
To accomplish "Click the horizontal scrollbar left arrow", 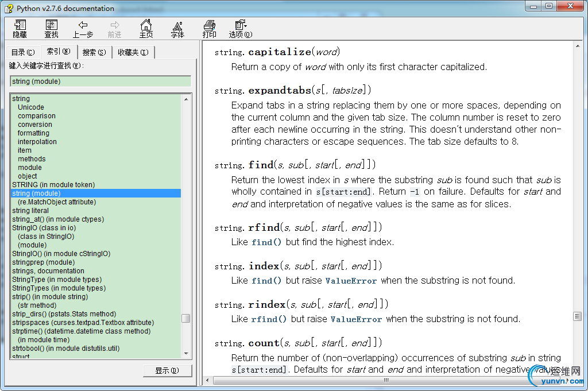I will (207, 380).
